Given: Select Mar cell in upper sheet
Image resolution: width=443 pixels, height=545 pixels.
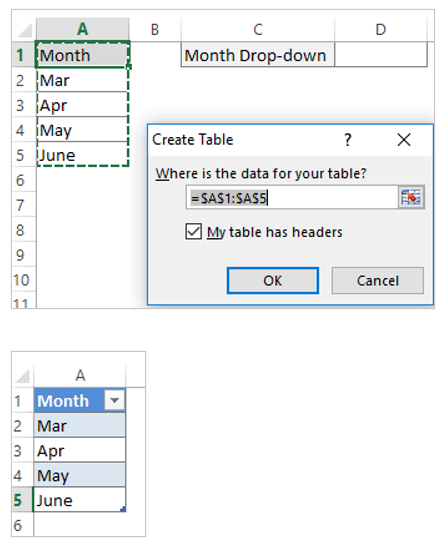Looking at the screenshot, I should coord(83,80).
